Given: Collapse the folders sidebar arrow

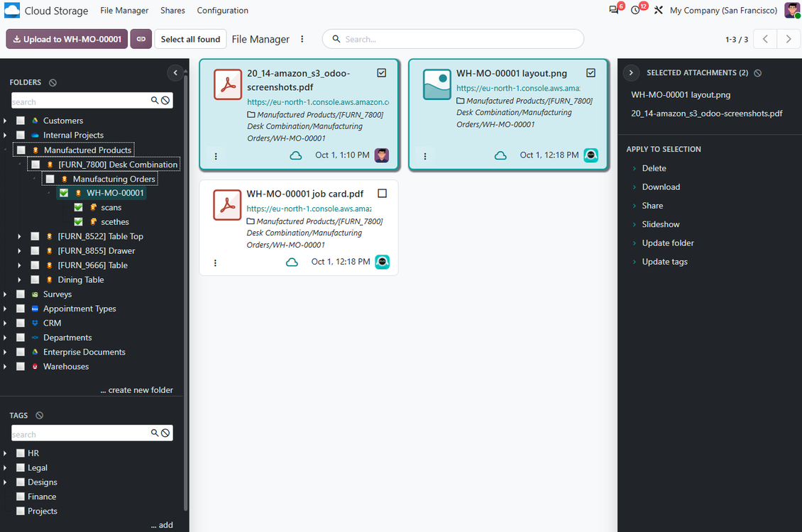Looking at the screenshot, I should click(175, 72).
